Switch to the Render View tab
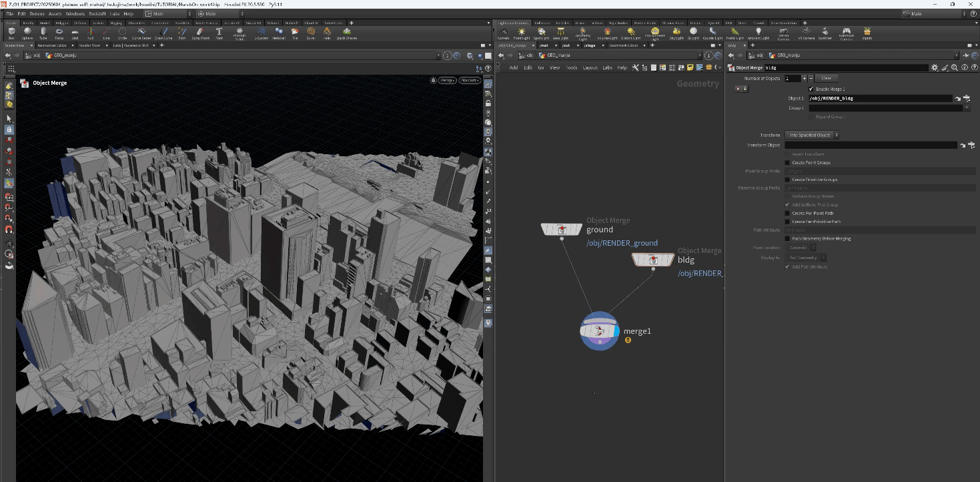Image resolution: width=980 pixels, height=482 pixels. [x=89, y=45]
